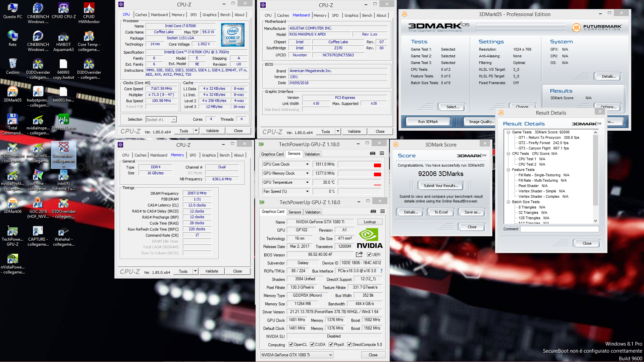Click the BIOS share/export arrow icon
This screenshot has height=362, width=644.
tap(359, 254)
